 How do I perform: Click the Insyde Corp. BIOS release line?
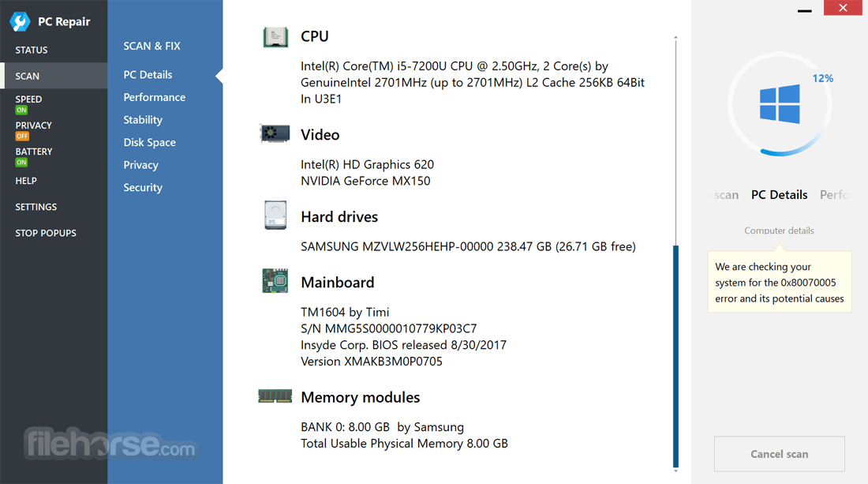coord(403,345)
